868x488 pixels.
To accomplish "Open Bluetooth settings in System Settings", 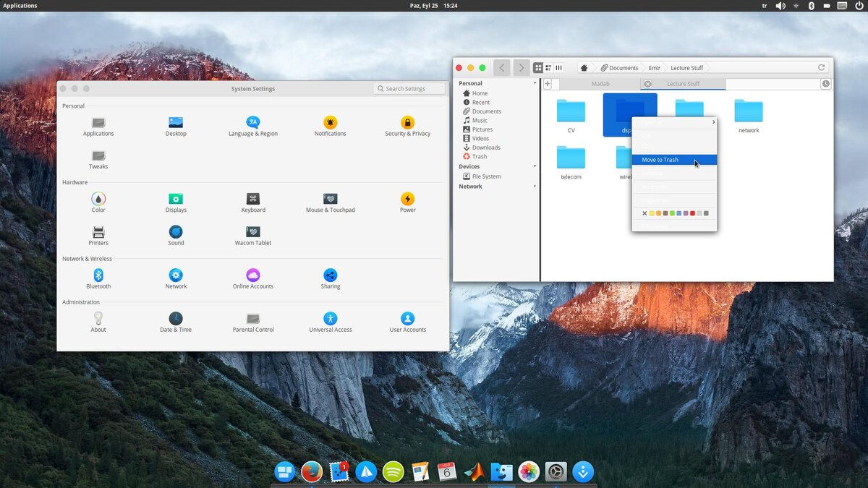I will (x=98, y=280).
